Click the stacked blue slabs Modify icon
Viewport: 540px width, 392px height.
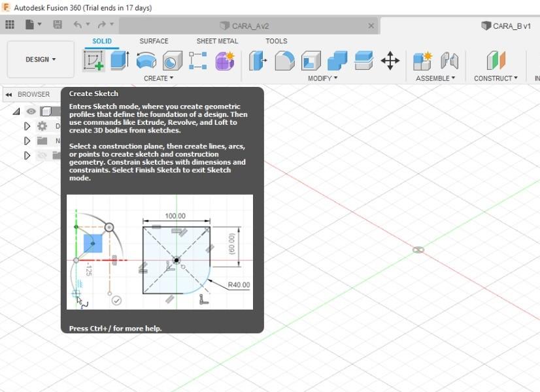363,61
